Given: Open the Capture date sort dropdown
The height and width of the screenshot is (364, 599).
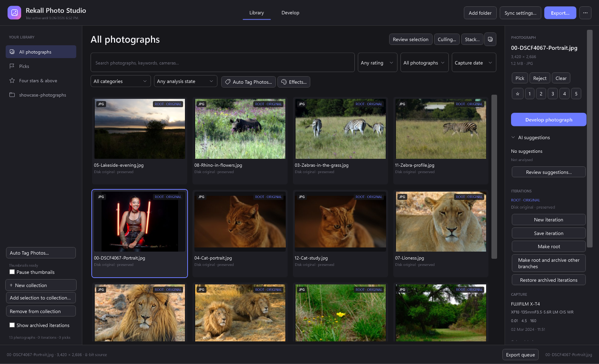Looking at the screenshot, I should (474, 63).
